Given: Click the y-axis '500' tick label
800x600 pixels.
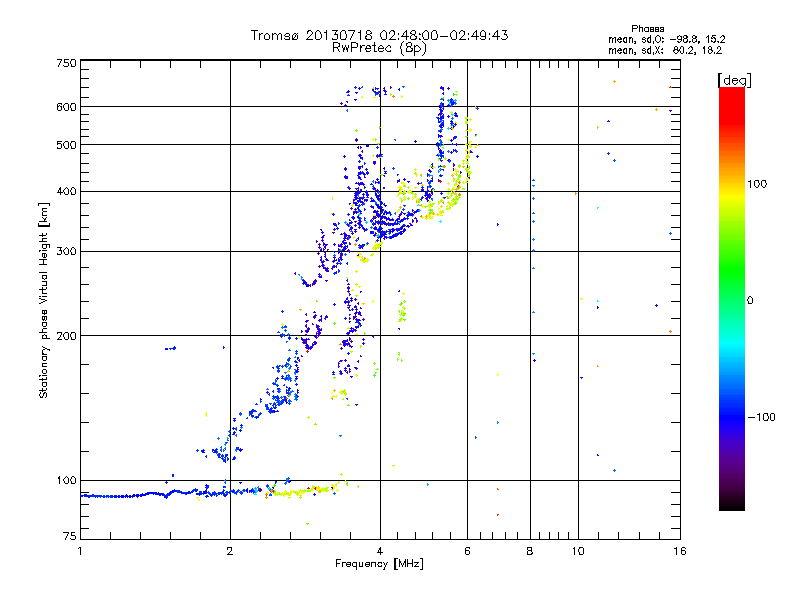Looking at the screenshot, I should 66,145.
